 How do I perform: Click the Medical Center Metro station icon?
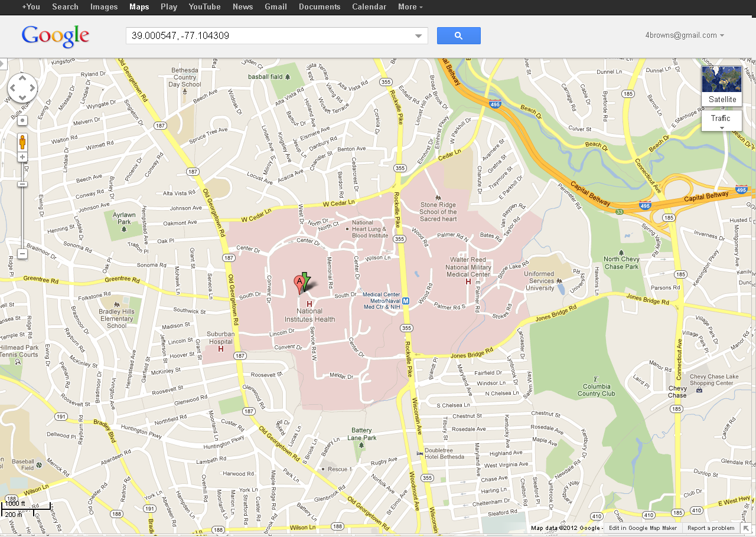pos(406,301)
